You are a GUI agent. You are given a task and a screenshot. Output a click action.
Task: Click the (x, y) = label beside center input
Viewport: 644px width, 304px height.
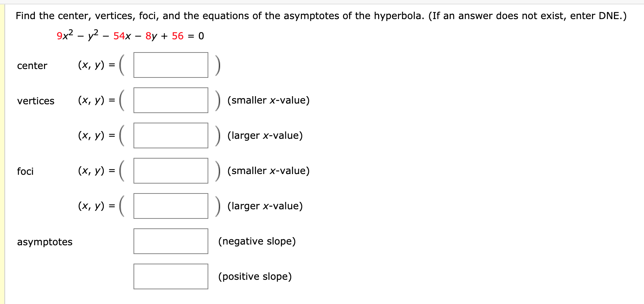[x=98, y=65]
